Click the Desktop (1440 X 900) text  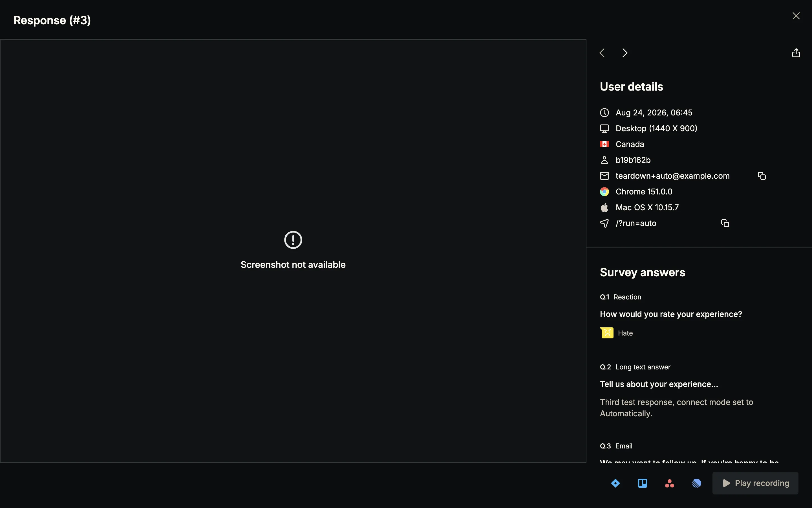tap(656, 128)
